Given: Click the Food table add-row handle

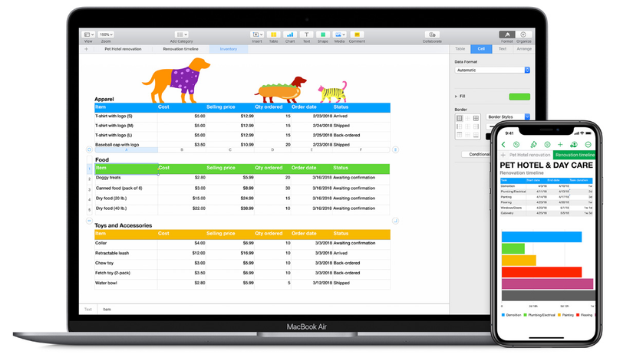Looking at the screenshot, I should pyautogui.click(x=89, y=221).
